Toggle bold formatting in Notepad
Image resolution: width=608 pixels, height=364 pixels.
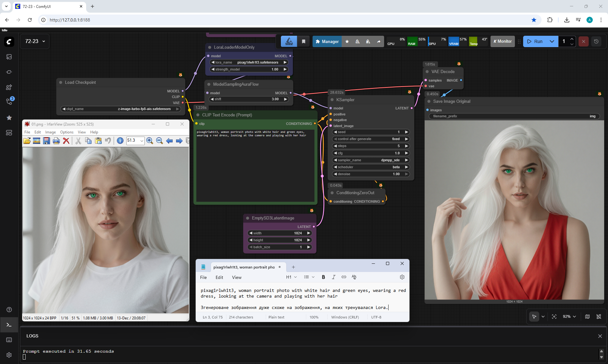coord(323,277)
